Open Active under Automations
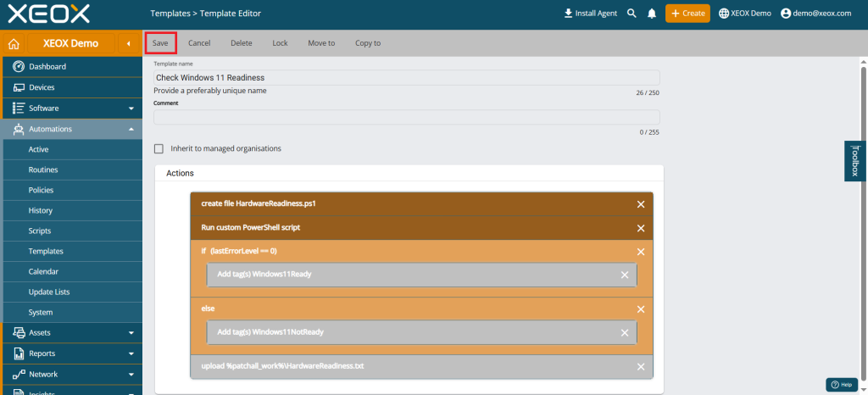The height and width of the screenshot is (395, 868). click(x=73, y=149)
